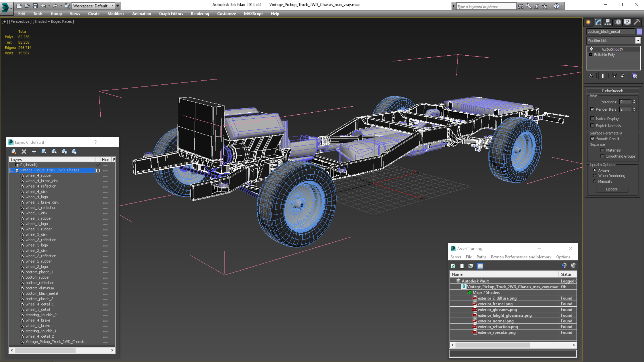Click keyword search input field
The height and width of the screenshot is (362, 644).
[486, 6]
